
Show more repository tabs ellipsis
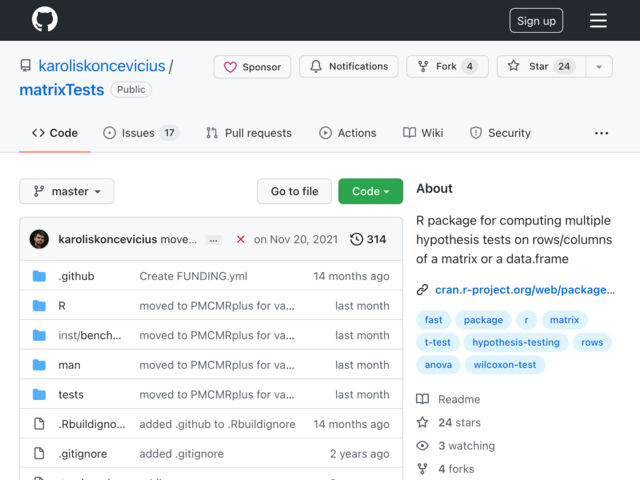pos(601,133)
